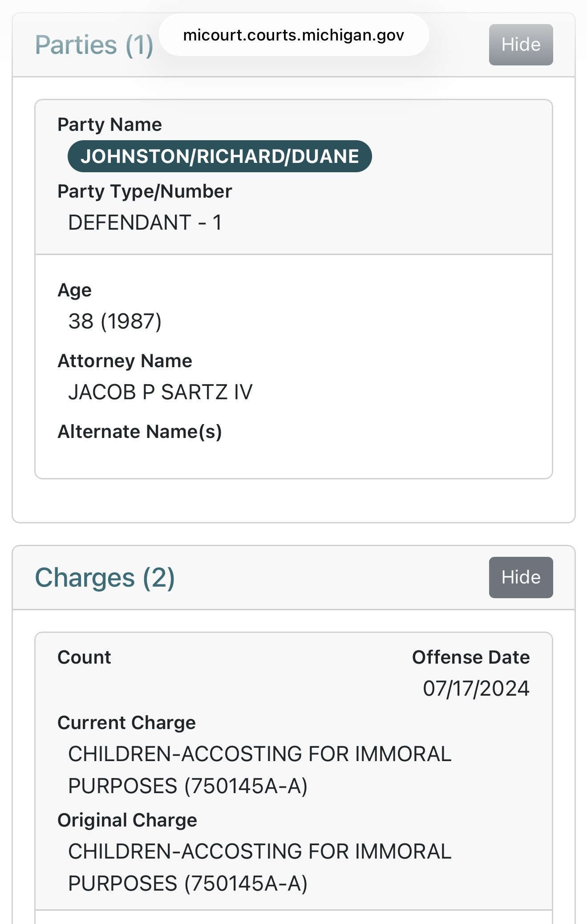The height and width of the screenshot is (924, 587).
Task: Select the offense date 07/17/2024
Action: click(476, 689)
